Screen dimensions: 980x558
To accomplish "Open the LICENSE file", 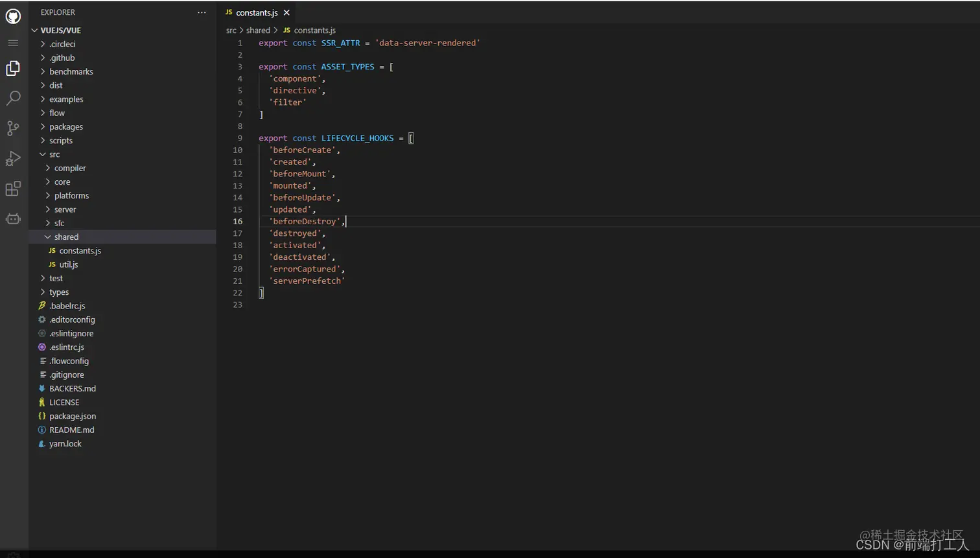I will coord(122,402).
